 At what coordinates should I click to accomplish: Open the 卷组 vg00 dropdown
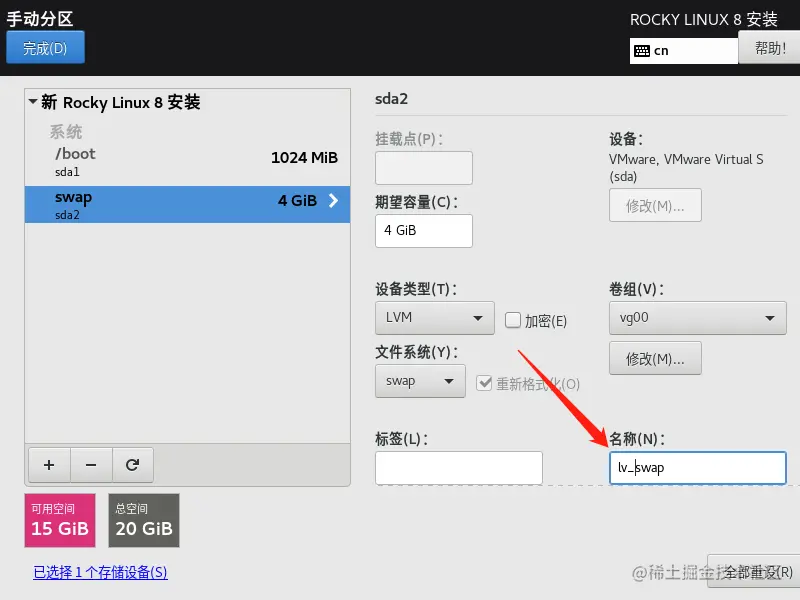click(x=697, y=318)
